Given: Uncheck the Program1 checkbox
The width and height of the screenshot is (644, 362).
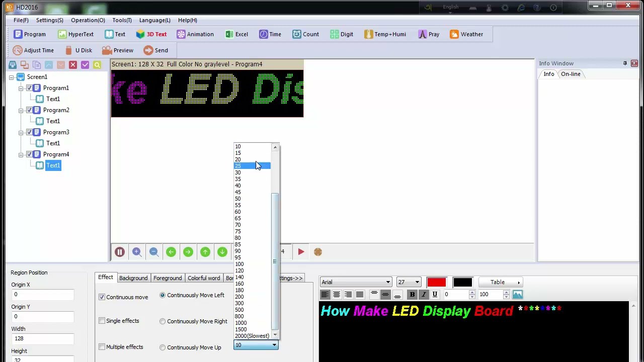Looking at the screenshot, I should click(29, 88).
